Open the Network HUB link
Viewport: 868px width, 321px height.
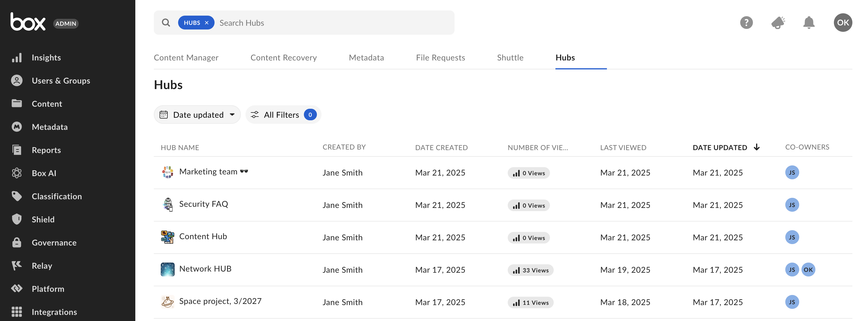coord(205,269)
